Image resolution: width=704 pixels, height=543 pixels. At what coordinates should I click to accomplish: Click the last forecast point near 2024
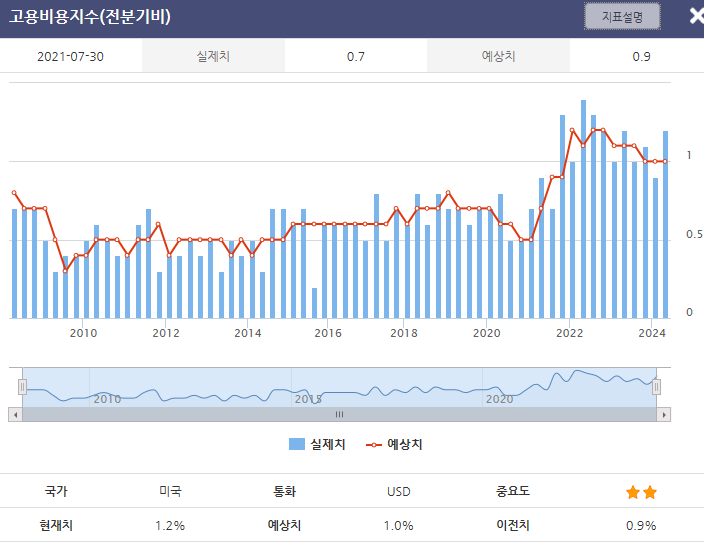tap(665, 162)
